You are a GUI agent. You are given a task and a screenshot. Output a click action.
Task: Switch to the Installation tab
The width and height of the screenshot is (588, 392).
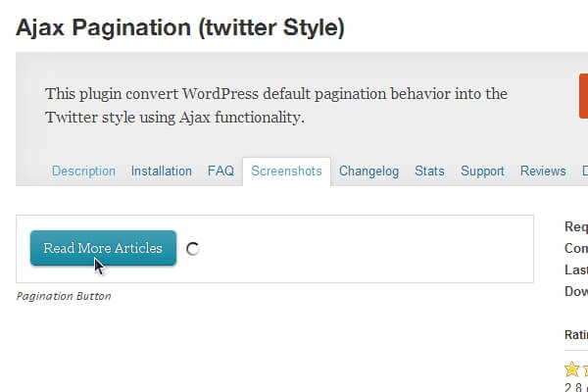162,171
